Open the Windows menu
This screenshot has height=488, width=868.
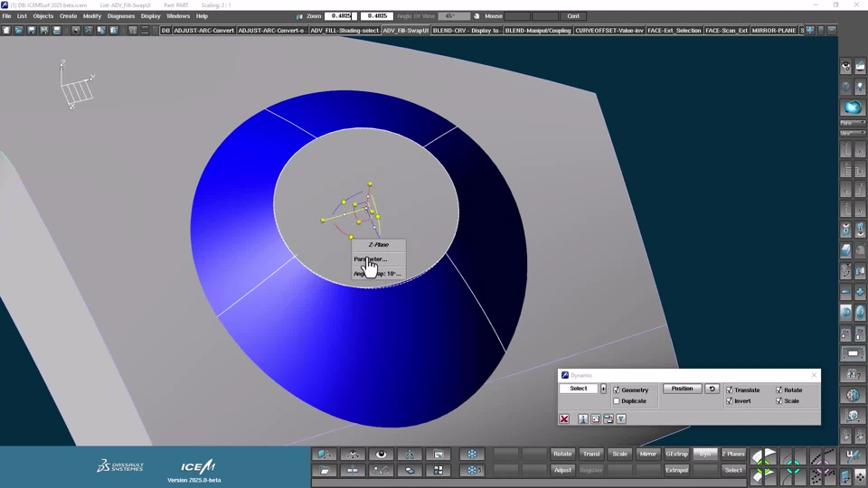coord(178,16)
